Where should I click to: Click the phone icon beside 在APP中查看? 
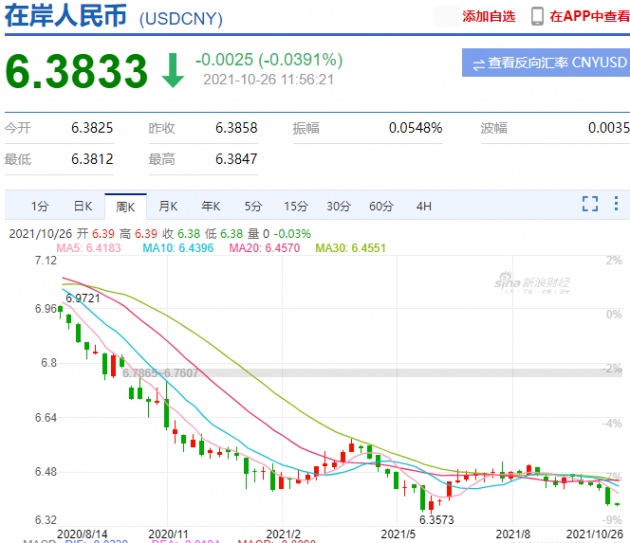(x=537, y=16)
